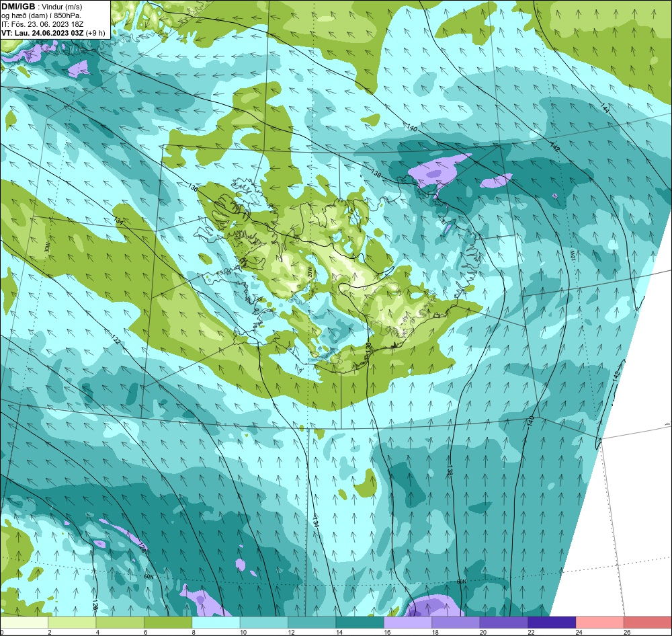This screenshot has height=636, width=672.
Task: Select the legend tick value 24
Action: coord(579,632)
